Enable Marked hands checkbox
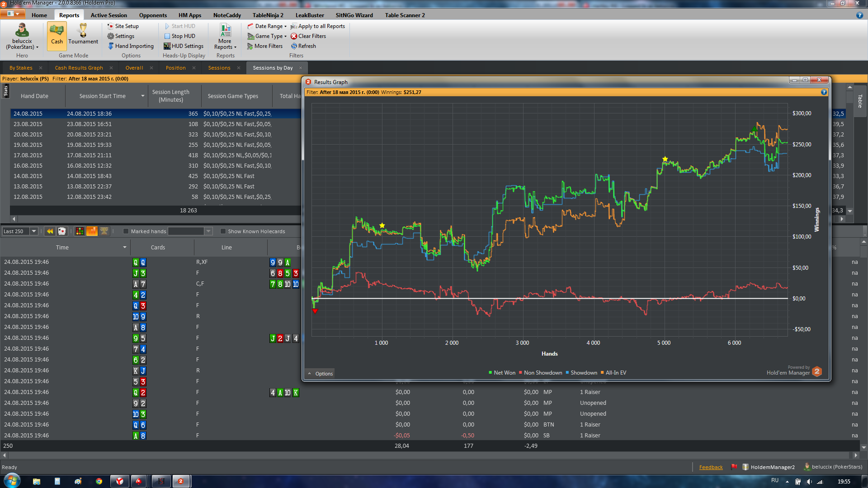The width and height of the screenshot is (868, 488). [x=126, y=231]
